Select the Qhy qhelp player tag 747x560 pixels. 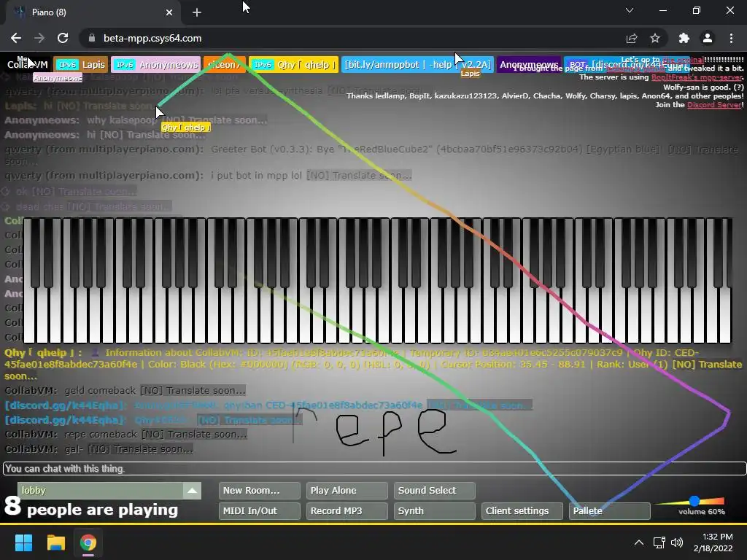point(294,65)
